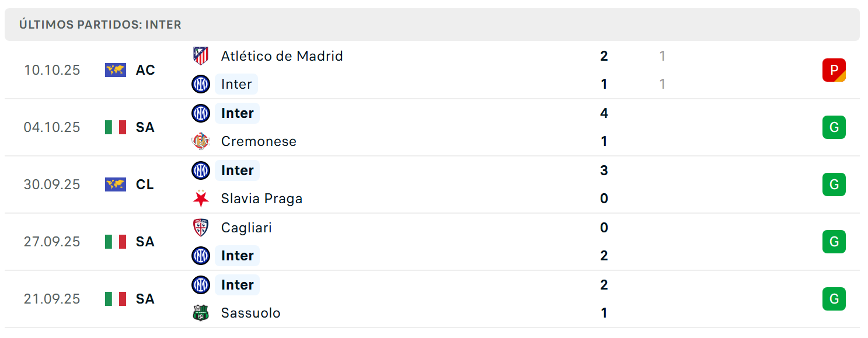The width and height of the screenshot is (868, 338).
Task: Open the Atlético de Madrid team link
Action: [282, 56]
